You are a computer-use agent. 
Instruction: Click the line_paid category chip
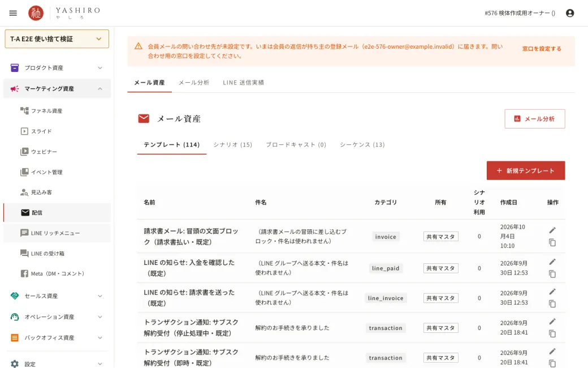(386, 268)
